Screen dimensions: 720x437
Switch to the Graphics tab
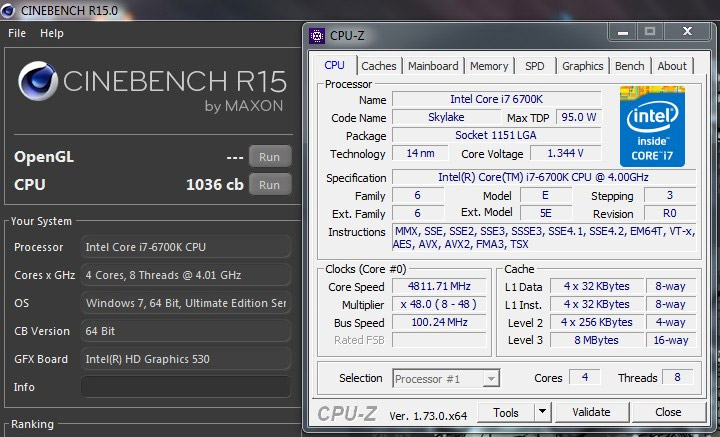pos(583,66)
